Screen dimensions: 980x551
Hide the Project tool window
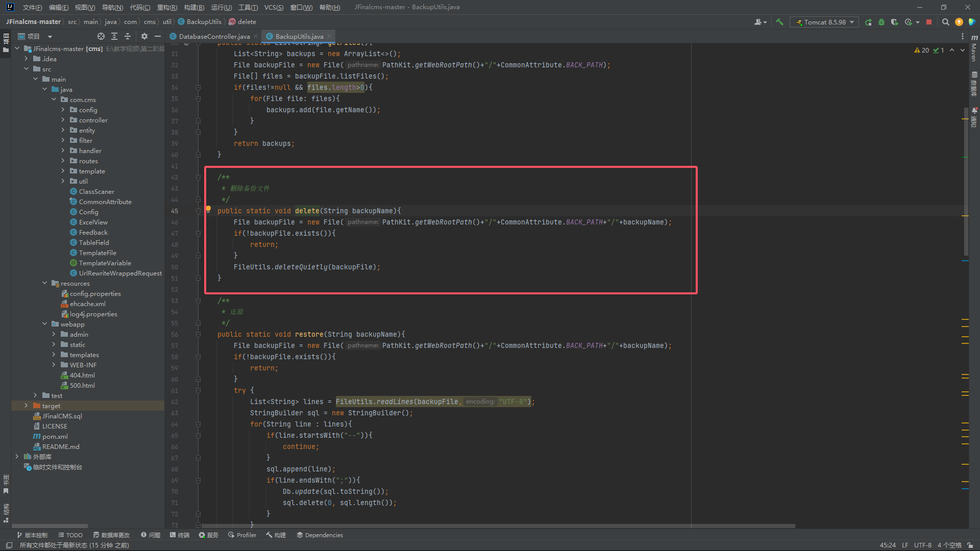click(158, 36)
